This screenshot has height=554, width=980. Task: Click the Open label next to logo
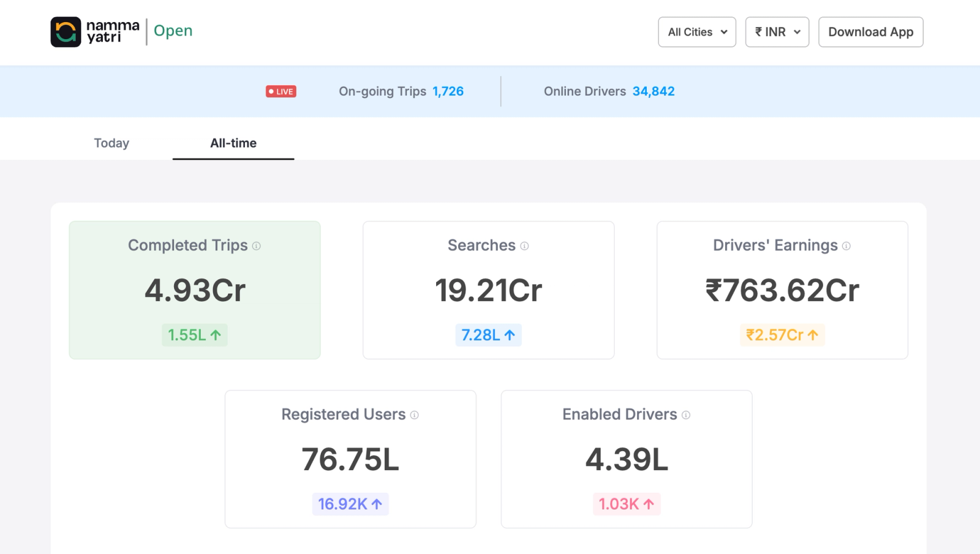(x=173, y=31)
